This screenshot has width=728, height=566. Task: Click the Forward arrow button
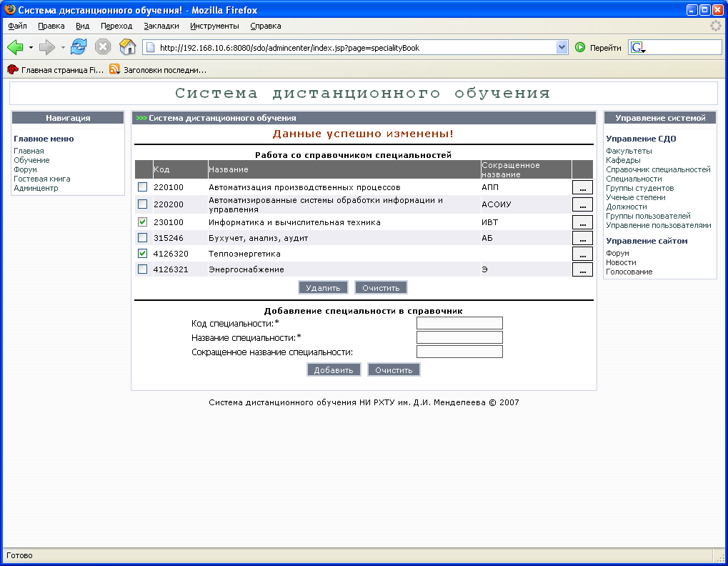click(x=46, y=47)
